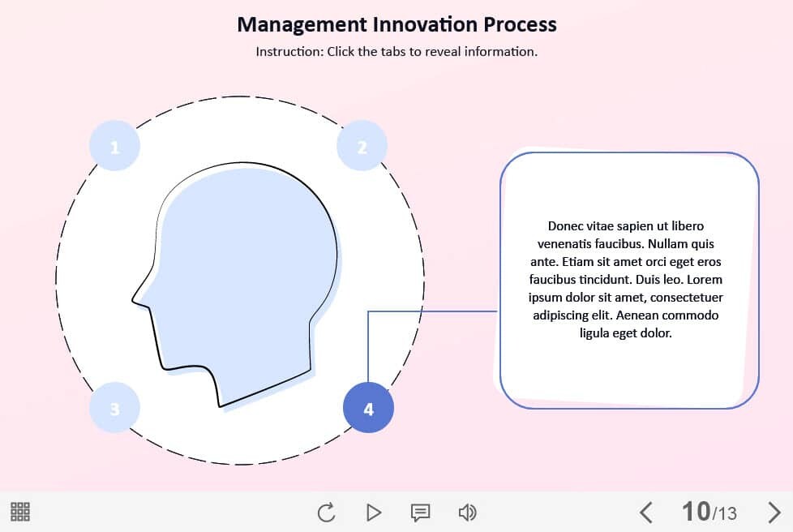Click the current slide number 10
Image resolution: width=793 pixels, height=532 pixels.
click(x=696, y=511)
